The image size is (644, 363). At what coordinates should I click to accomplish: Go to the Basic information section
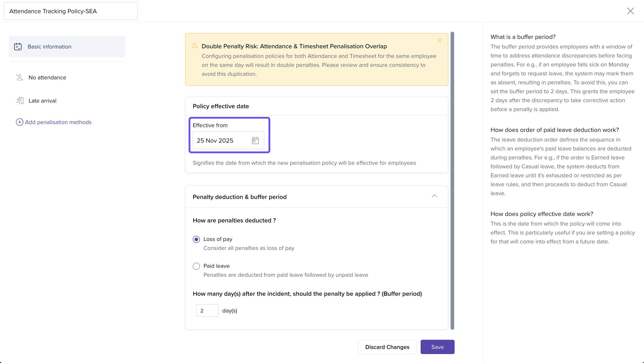(x=49, y=46)
